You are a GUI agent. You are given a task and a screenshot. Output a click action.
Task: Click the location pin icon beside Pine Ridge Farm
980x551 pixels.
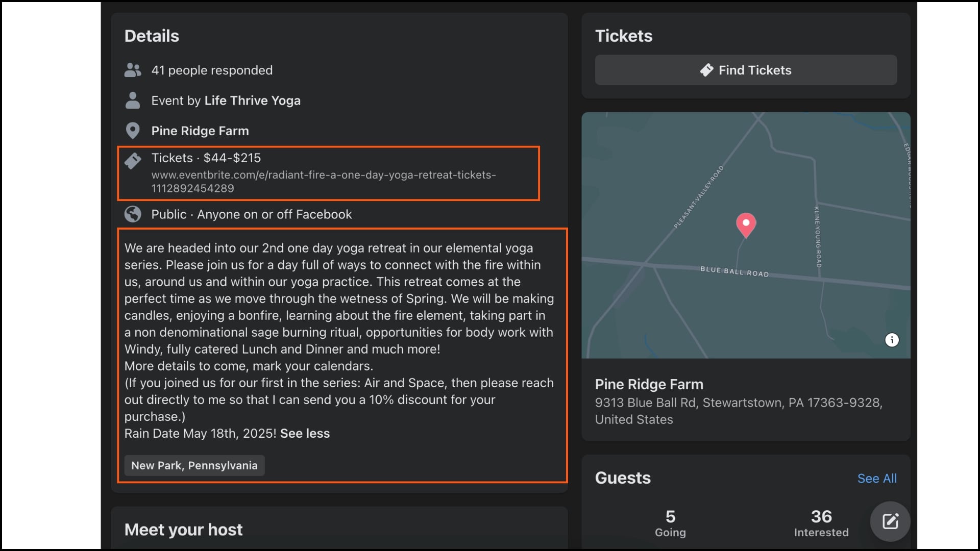133,131
